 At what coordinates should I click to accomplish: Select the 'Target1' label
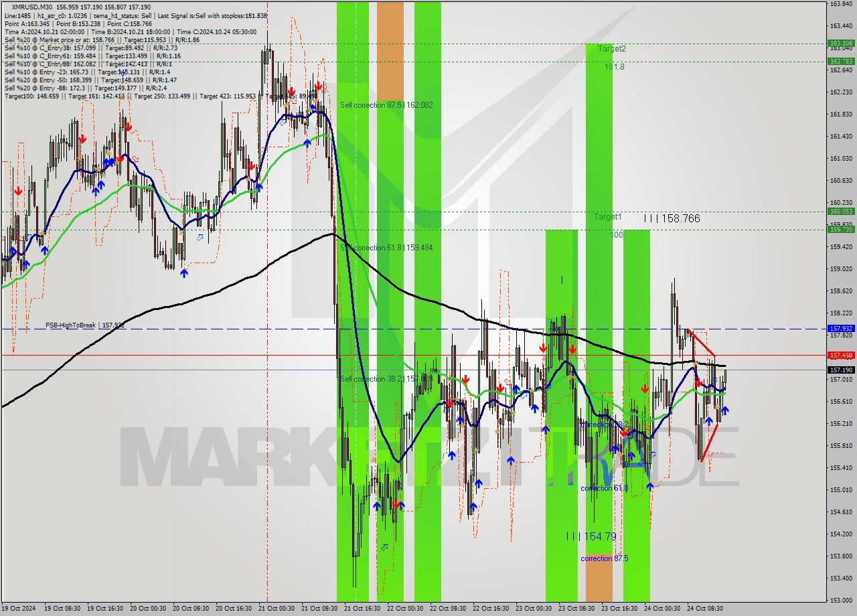point(607,217)
